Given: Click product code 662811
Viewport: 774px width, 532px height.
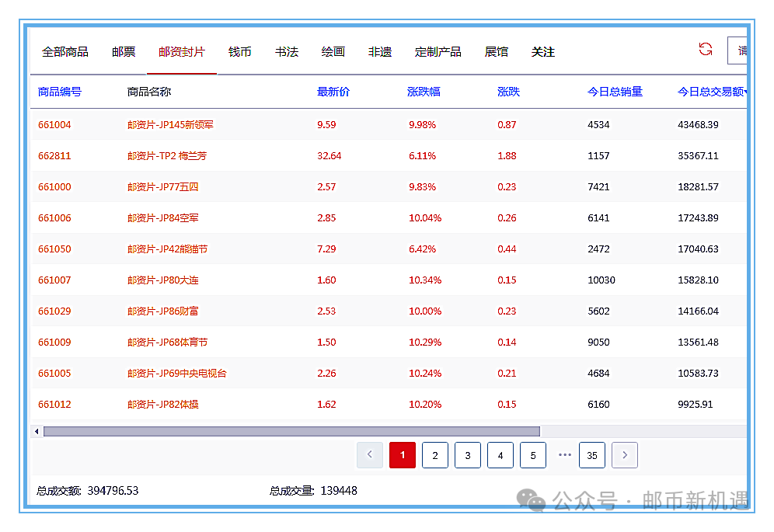Looking at the screenshot, I should [x=54, y=156].
